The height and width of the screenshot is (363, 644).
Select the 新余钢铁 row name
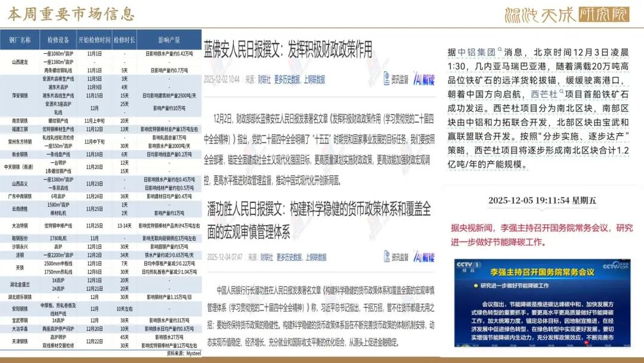click(20, 155)
